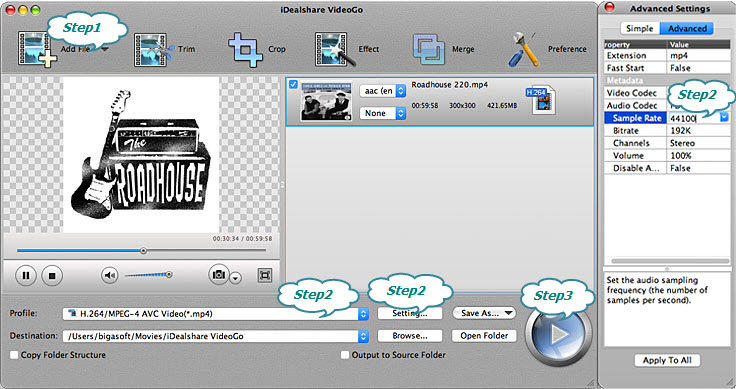Enable Copy Folder Structure
736x389 pixels.
tap(15, 355)
